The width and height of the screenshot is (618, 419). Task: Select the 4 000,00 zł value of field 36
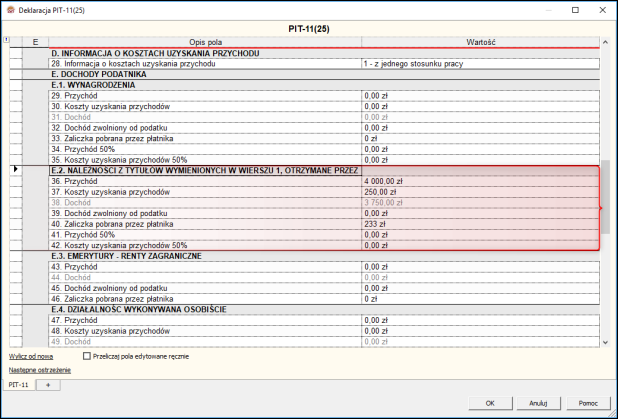tap(480, 181)
